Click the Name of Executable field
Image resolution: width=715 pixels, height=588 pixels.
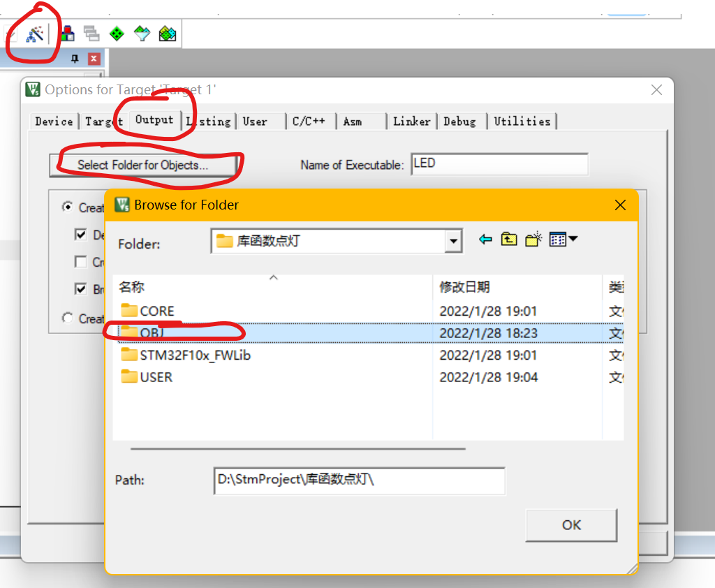click(x=499, y=164)
